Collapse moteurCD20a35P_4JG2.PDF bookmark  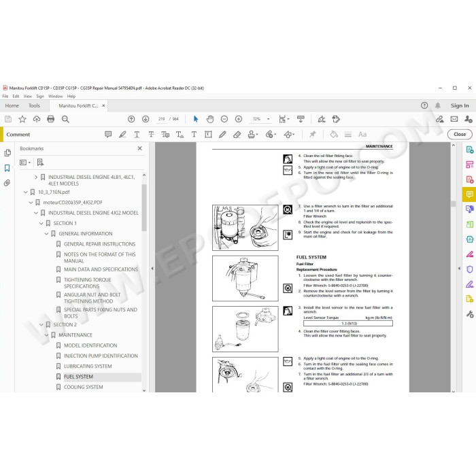coord(31,203)
